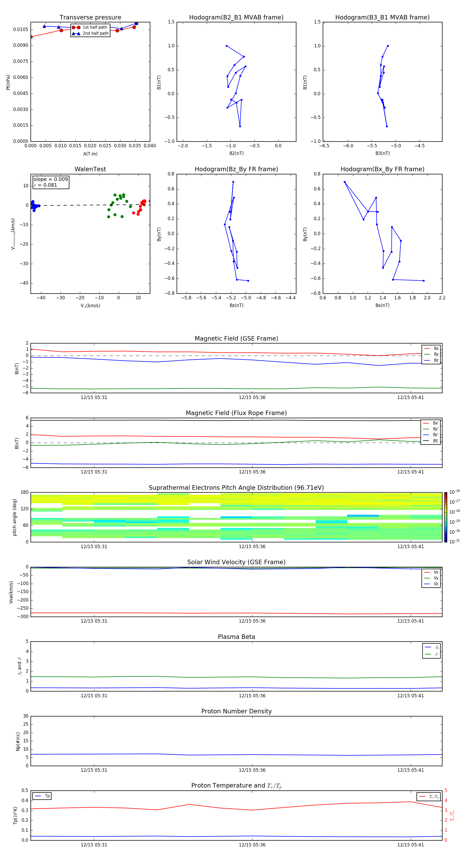Viewport: 473px width, 868px height.
Task: Click the 'Transverse pressure' plot title
Action: [x=90, y=18]
